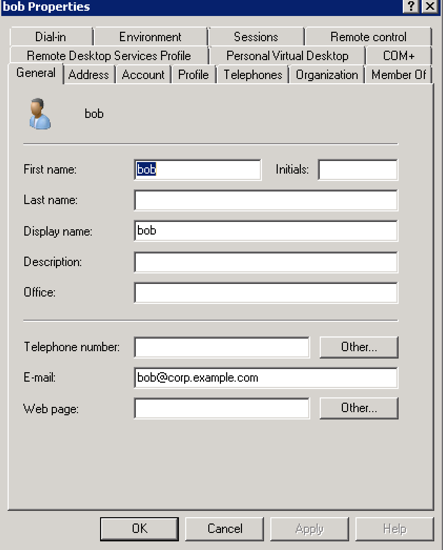Open the COM+ tab
The width and height of the screenshot is (443, 550).
[x=399, y=55]
